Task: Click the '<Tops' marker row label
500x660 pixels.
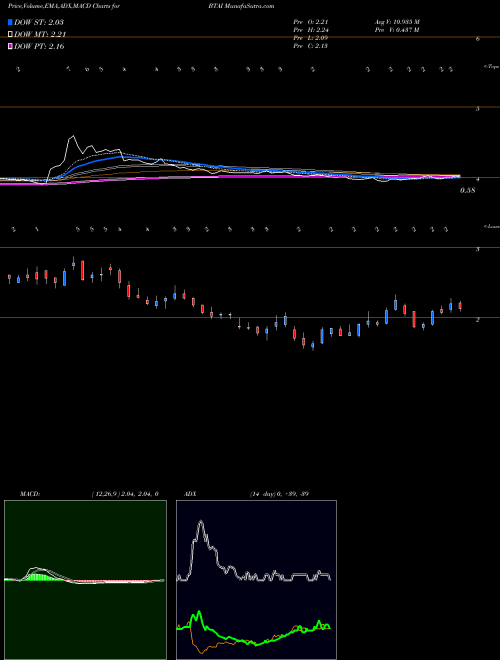Action: 492,67
